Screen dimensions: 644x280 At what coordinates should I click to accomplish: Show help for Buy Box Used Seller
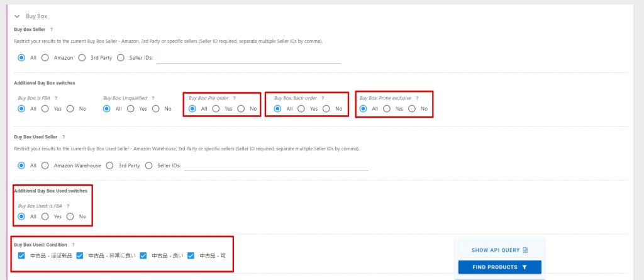point(64,137)
